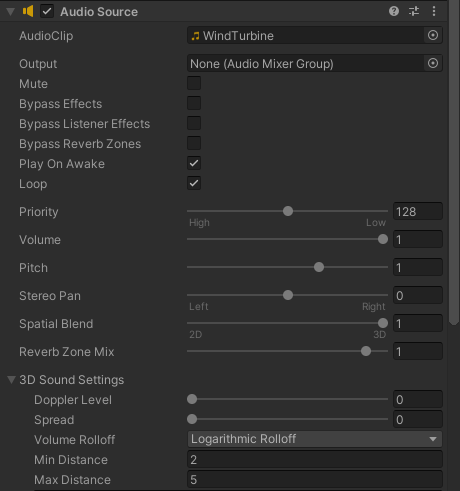The width and height of the screenshot is (460, 491).
Task: Open the Volume Rolloff dropdown
Action: click(315, 439)
